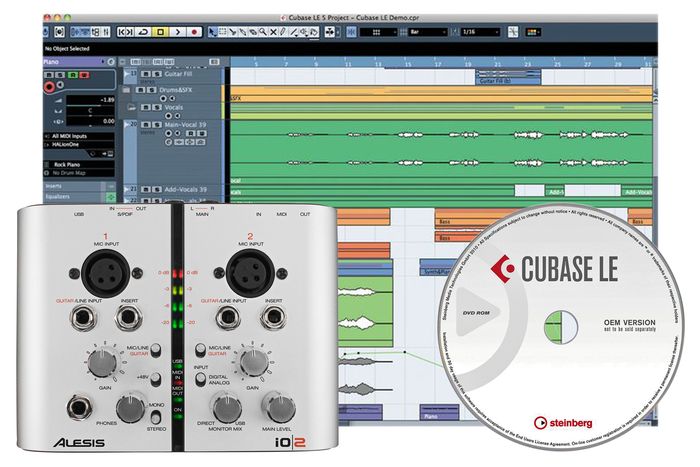Mute the Piano track in inspector
The image size is (700, 467).
click(x=49, y=75)
